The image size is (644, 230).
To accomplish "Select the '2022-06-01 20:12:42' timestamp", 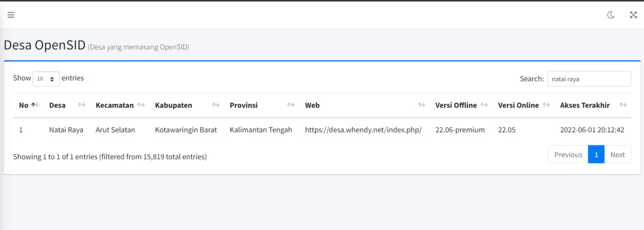I will (592, 130).
